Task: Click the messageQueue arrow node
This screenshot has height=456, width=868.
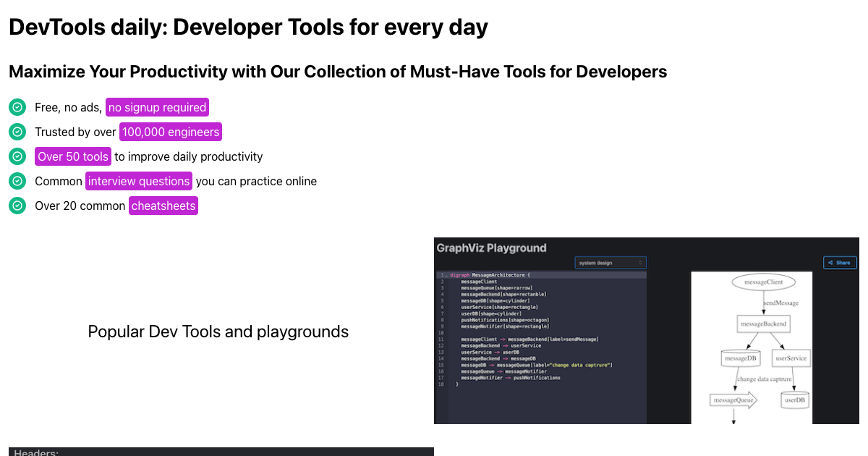Action: (x=733, y=400)
